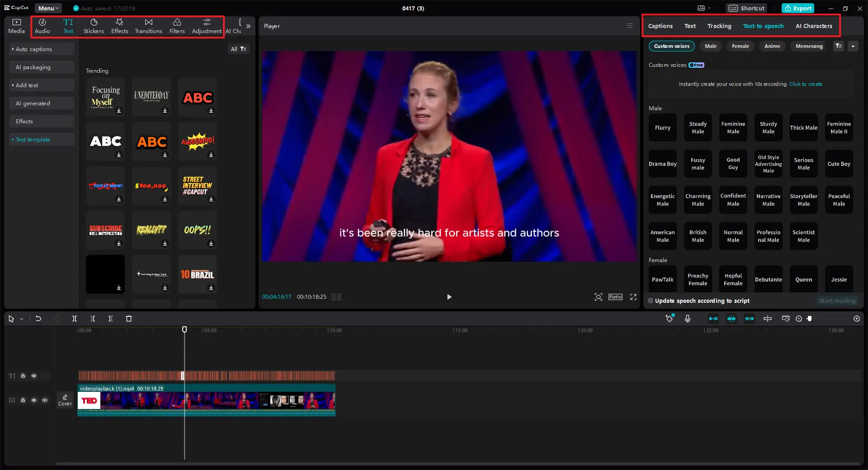The width and height of the screenshot is (868, 470).
Task: Zoom out the timeline
Action: [x=799, y=319]
